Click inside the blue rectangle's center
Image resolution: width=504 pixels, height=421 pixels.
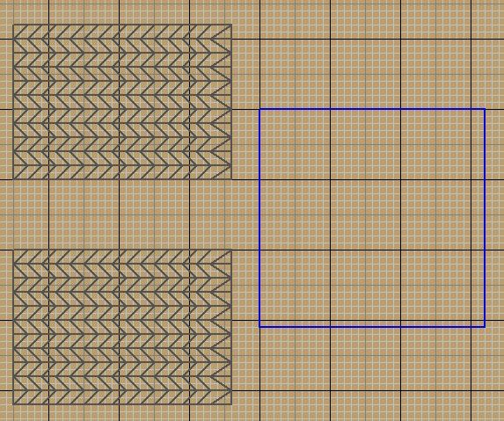click(x=372, y=218)
